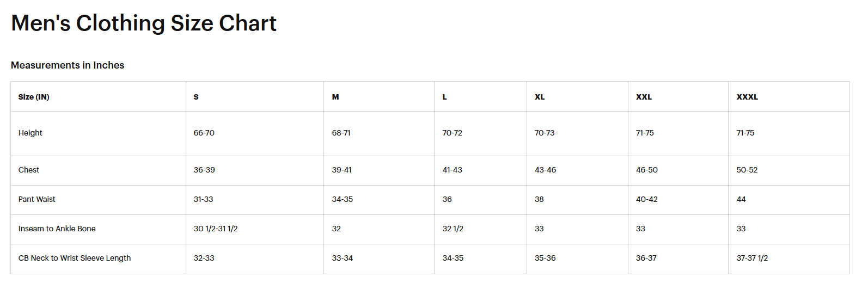Click the Height row label
The width and height of the screenshot is (868, 283).
coord(30,133)
